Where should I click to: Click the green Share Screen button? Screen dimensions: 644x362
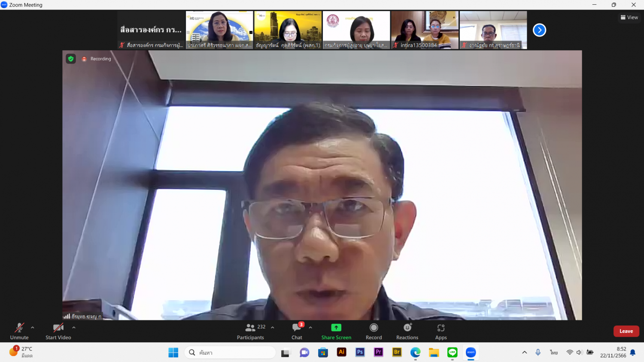pyautogui.click(x=336, y=331)
